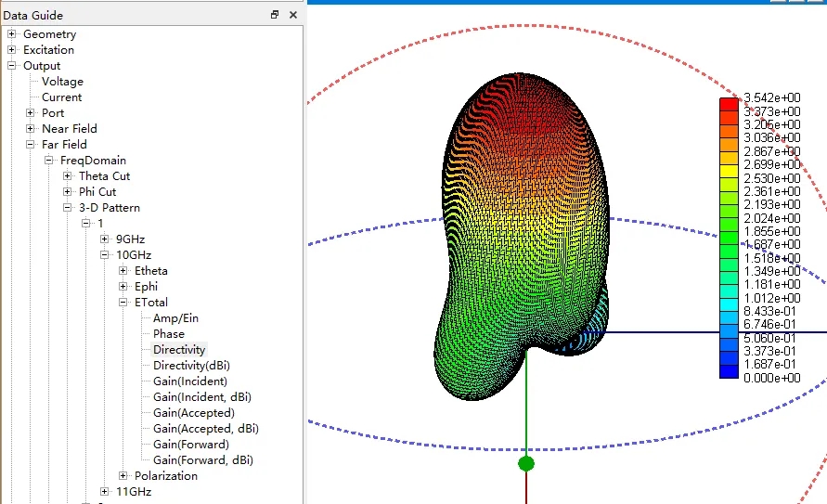Expand the Theta Cut node
This screenshot has width=827, height=504.
[x=67, y=176]
